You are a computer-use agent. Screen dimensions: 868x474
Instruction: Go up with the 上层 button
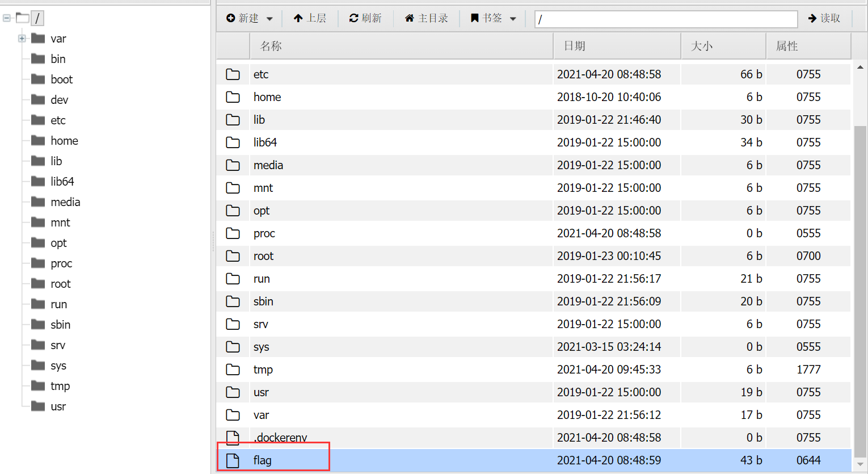tap(310, 18)
